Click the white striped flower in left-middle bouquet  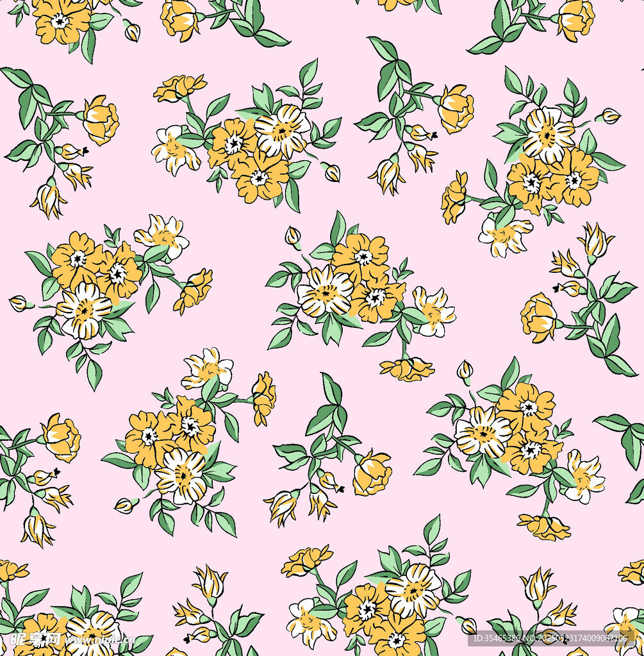pos(83,311)
